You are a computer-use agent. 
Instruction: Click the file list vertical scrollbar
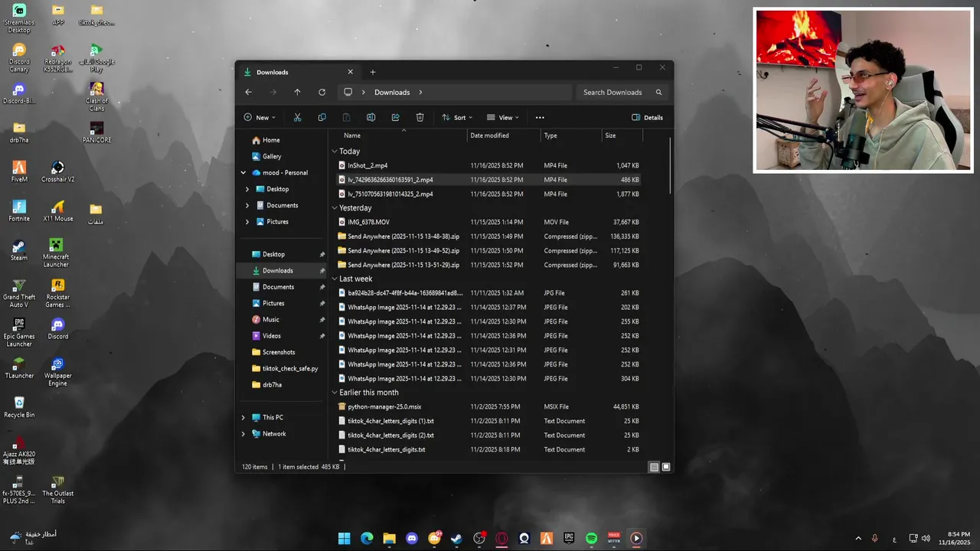(x=671, y=165)
